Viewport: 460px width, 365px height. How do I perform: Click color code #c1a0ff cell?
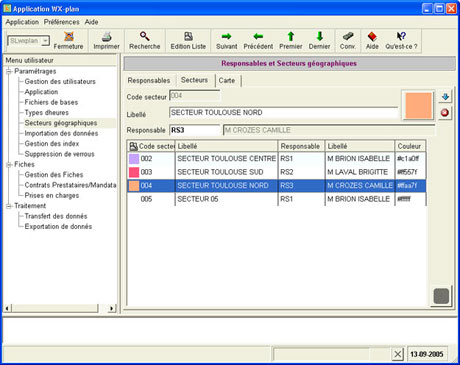(410, 158)
